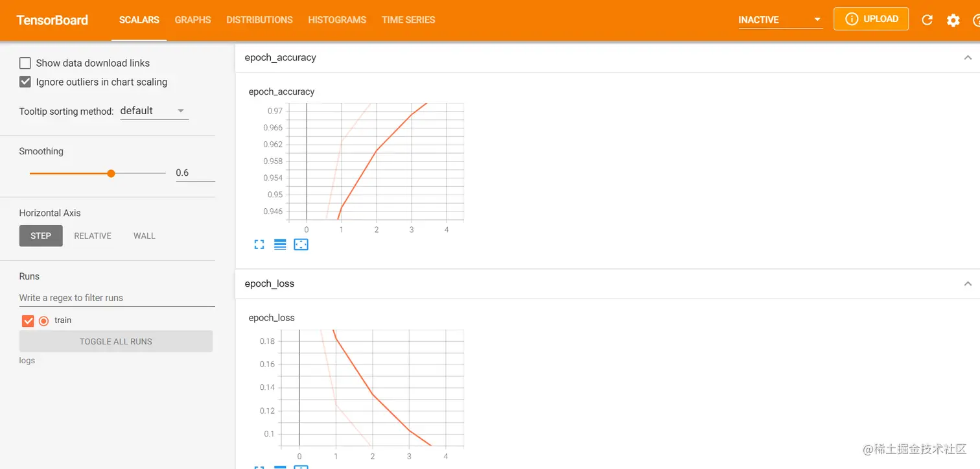Collapse the epoch_loss section
980x469 pixels.
point(968,283)
